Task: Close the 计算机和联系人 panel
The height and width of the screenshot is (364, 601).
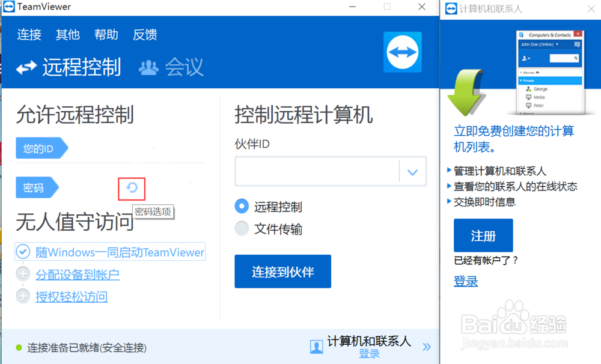Action: click(x=591, y=9)
